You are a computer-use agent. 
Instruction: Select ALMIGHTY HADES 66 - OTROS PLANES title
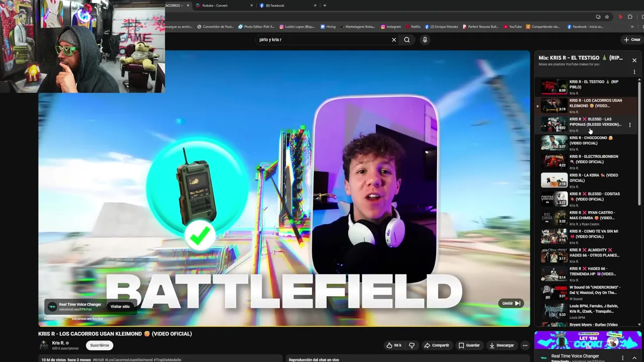594,252
